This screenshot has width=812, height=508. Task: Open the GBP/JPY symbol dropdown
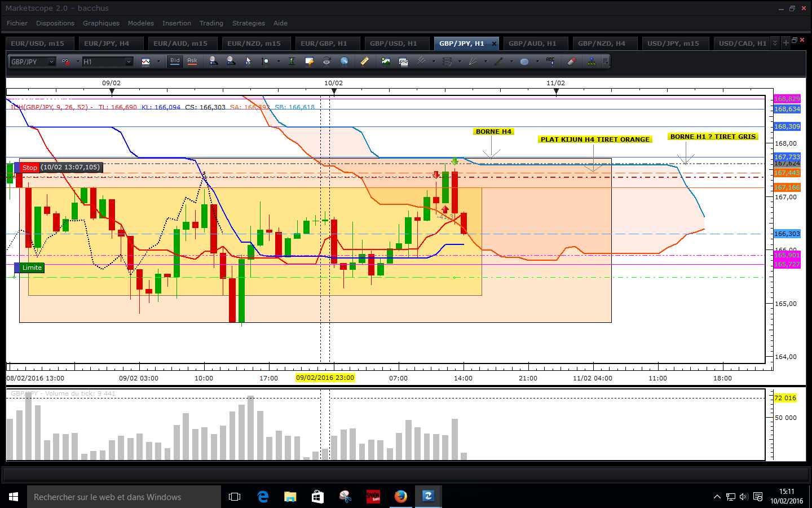[51, 62]
